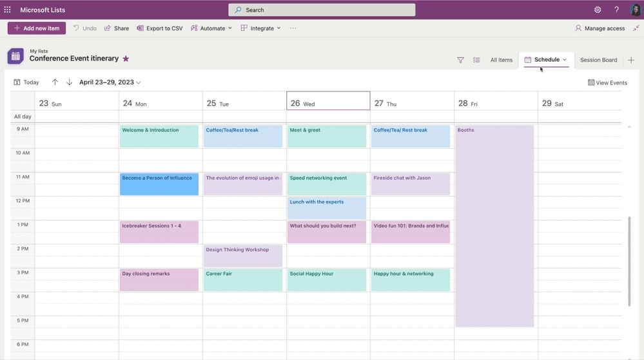Image resolution: width=644 pixels, height=360 pixels.
Task: Click the Search input box
Action: coord(322,10)
